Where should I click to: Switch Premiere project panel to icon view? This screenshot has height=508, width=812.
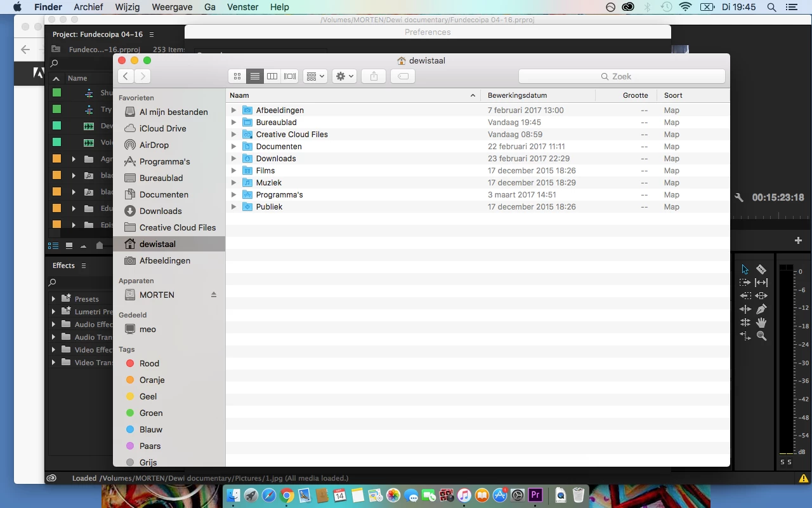coord(69,245)
